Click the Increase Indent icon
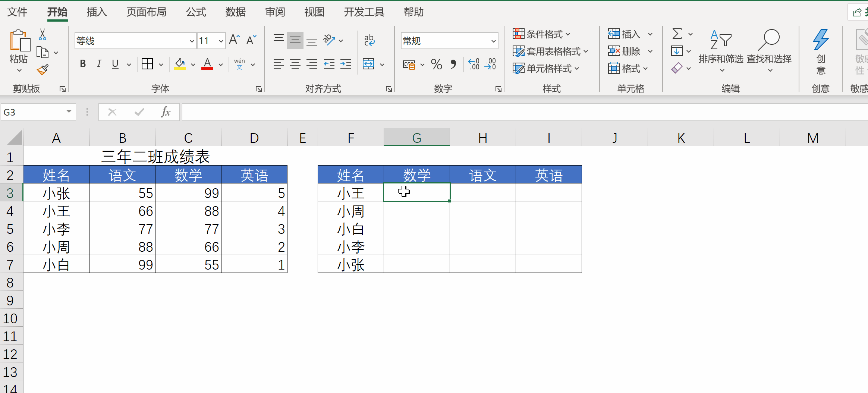This screenshot has height=393, width=868. pyautogui.click(x=346, y=64)
